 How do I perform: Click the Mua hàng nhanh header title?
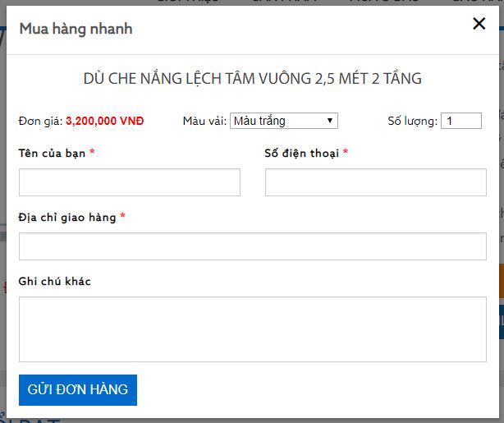click(x=76, y=30)
